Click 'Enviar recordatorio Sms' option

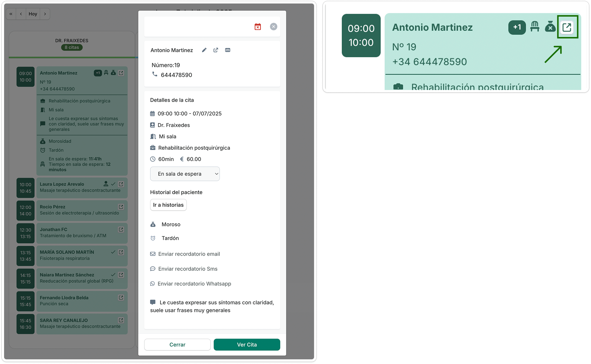[x=187, y=269]
